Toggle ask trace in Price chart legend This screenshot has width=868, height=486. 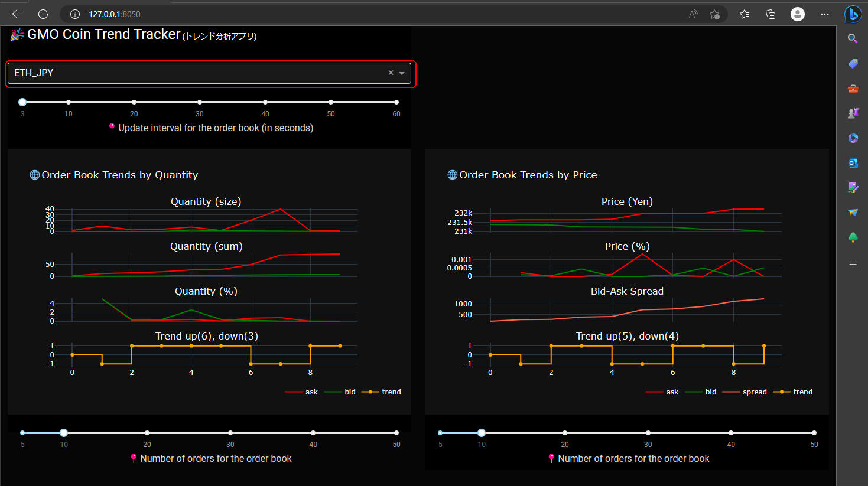pos(662,392)
